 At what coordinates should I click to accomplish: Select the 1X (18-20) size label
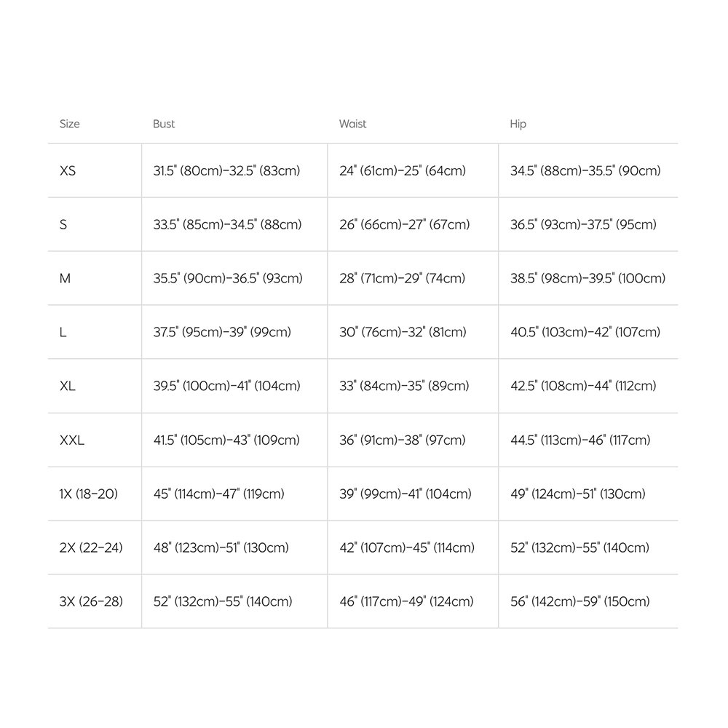(x=89, y=494)
